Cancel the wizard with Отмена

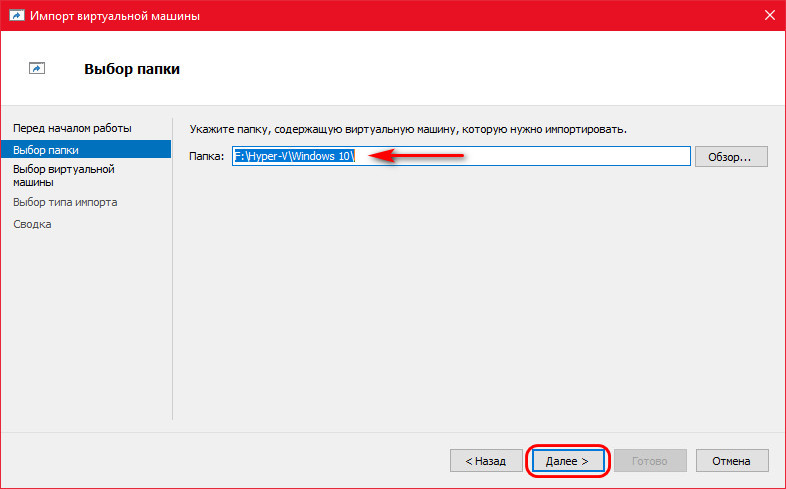point(732,460)
